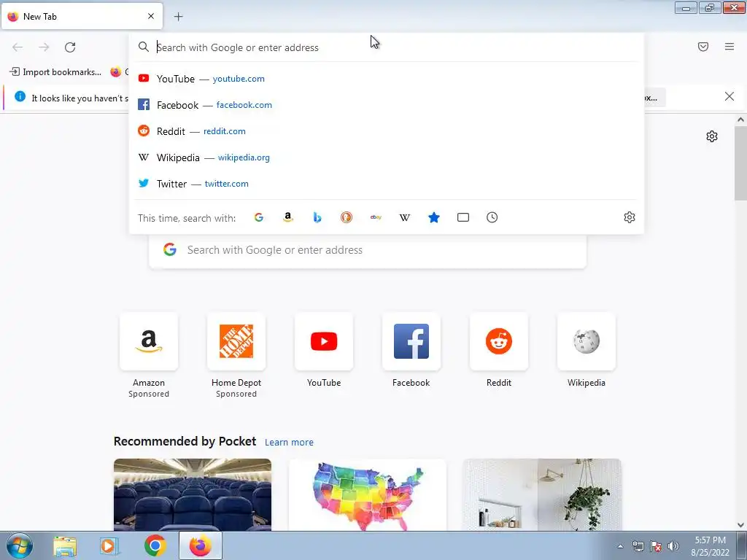Click the Firefox taskbar button

[x=201, y=545]
